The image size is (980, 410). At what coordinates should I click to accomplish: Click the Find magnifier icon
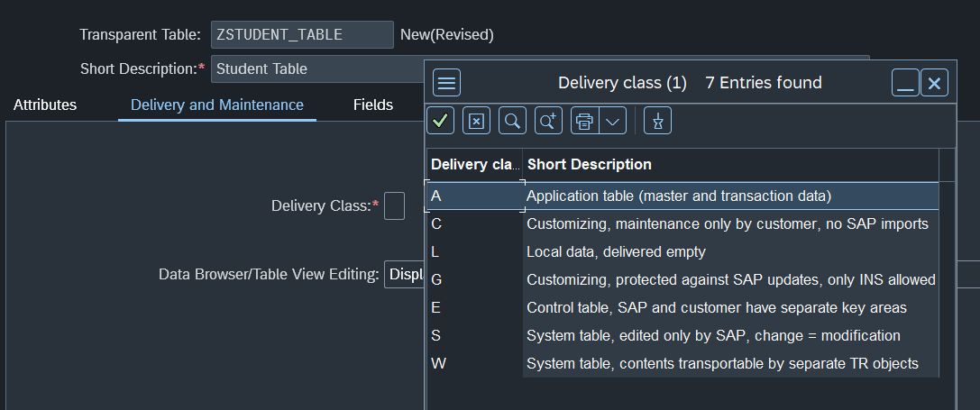[512, 121]
